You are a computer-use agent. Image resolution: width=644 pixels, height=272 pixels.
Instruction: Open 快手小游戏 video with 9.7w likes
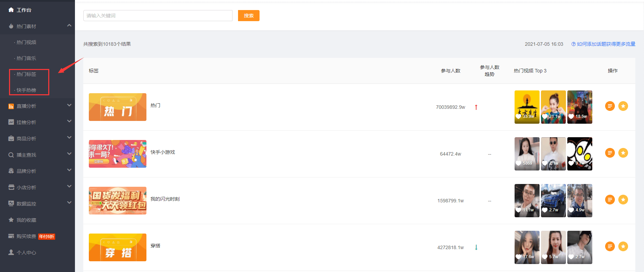(x=580, y=154)
